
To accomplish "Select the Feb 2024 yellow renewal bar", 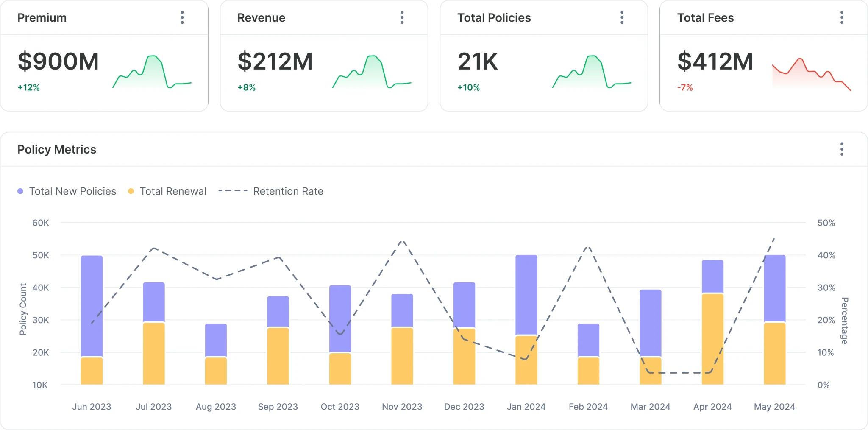I will point(588,371).
